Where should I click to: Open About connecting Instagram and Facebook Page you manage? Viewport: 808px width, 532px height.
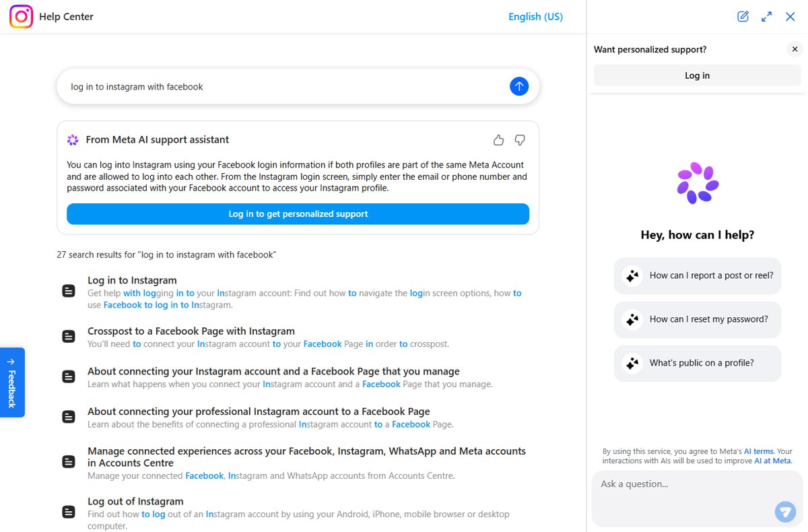273,371
